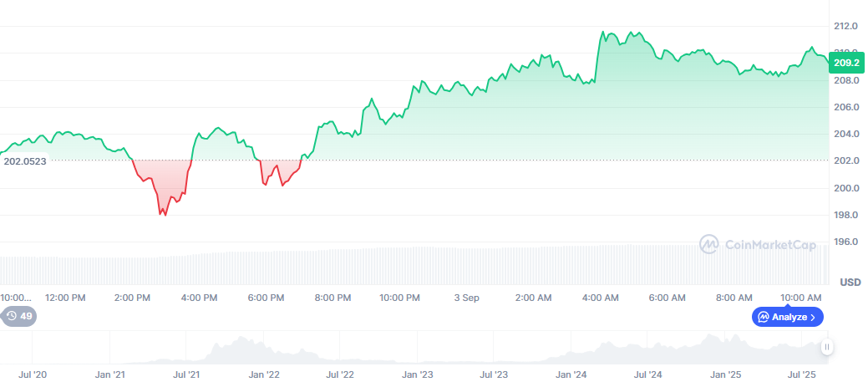Click the 200.0 price axis label
Screen dimensions: 868x382
pos(846,188)
